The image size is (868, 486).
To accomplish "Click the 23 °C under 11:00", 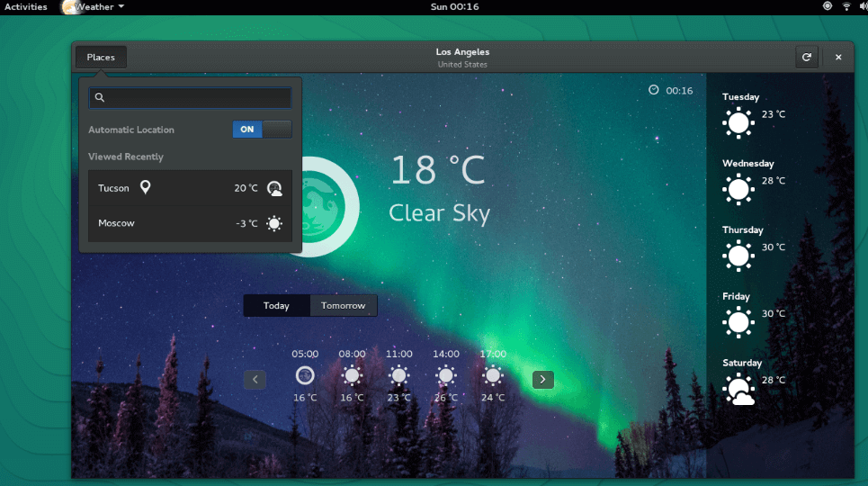I will [399, 397].
